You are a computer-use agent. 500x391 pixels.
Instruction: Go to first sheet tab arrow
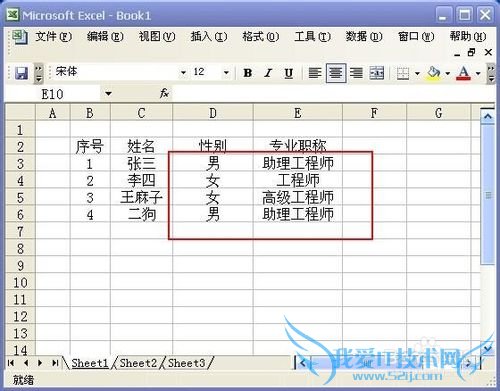coord(11,363)
